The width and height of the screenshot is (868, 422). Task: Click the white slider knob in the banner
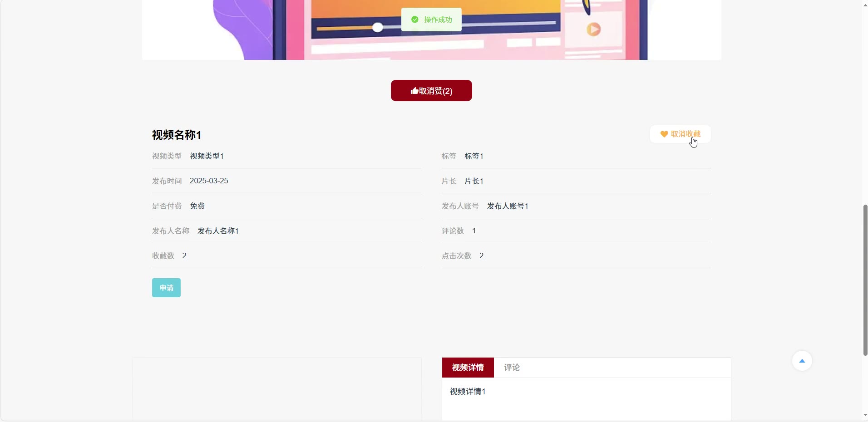coord(378,28)
